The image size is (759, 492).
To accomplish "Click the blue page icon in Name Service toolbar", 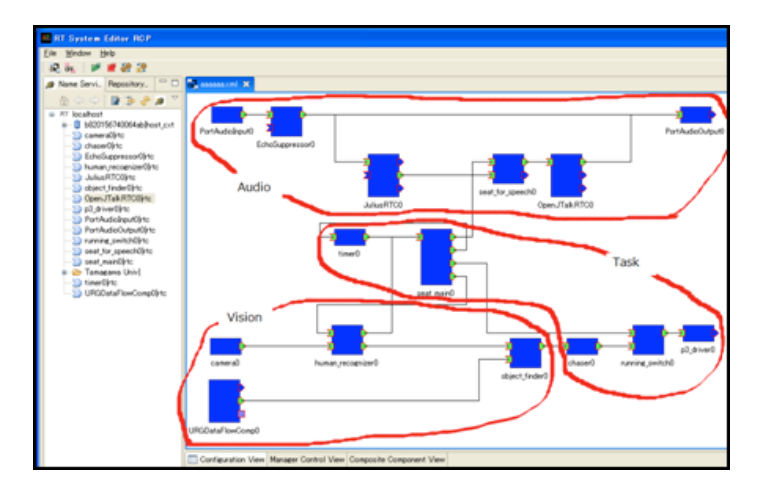I will pyautogui.click(x=115, y=101).
